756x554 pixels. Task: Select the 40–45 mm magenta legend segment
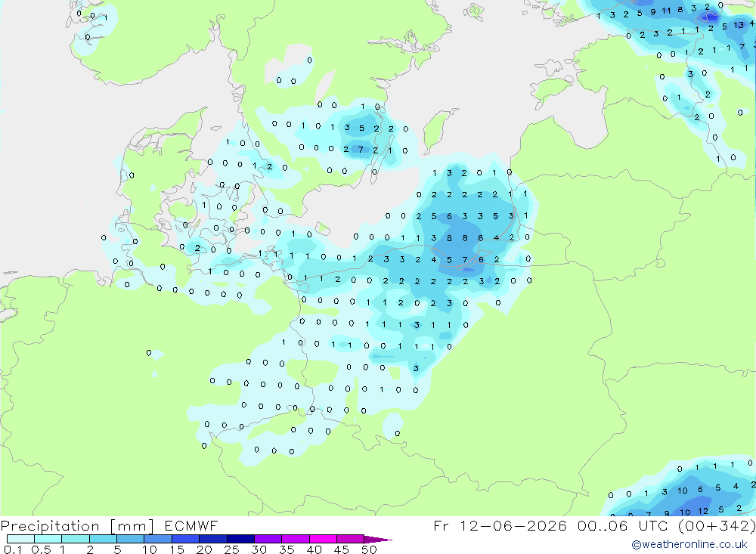(323, 539)
